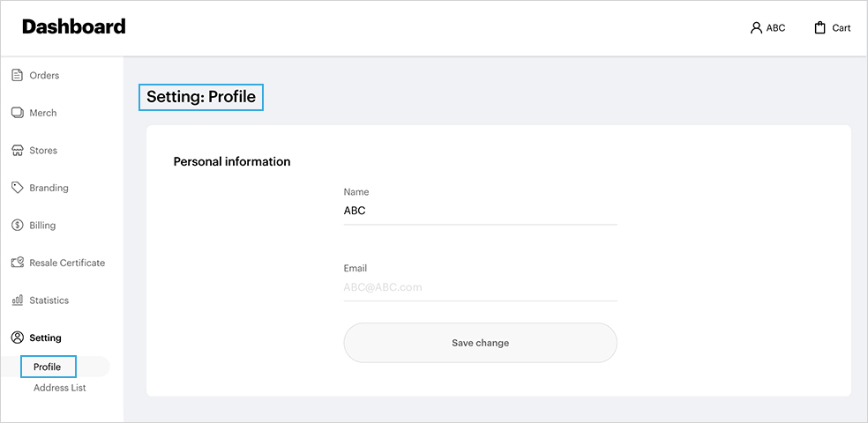Viewport: 868px width, 423px height.
Task: Click the Setting person icon
Action: 17,338
